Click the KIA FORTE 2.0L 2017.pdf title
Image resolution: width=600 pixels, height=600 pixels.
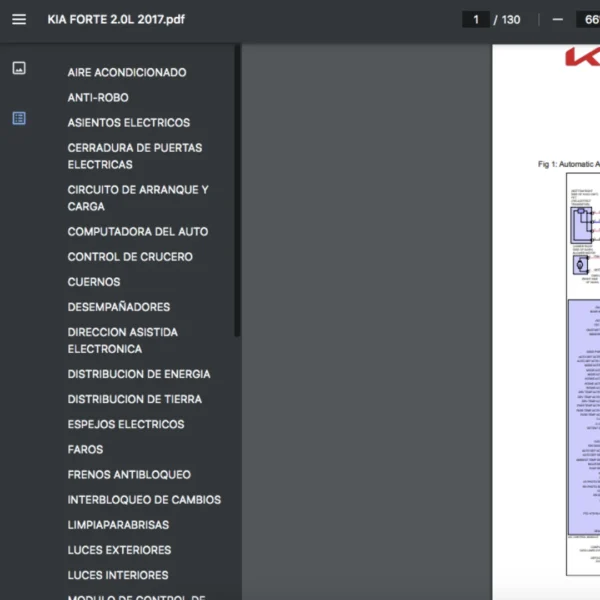(x=116, y=20)
